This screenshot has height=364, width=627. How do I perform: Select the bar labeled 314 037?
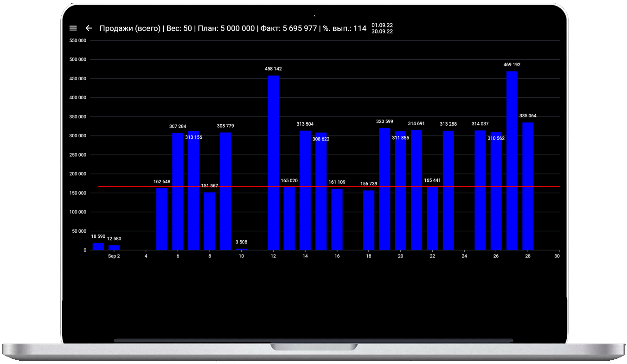point(480,190)
